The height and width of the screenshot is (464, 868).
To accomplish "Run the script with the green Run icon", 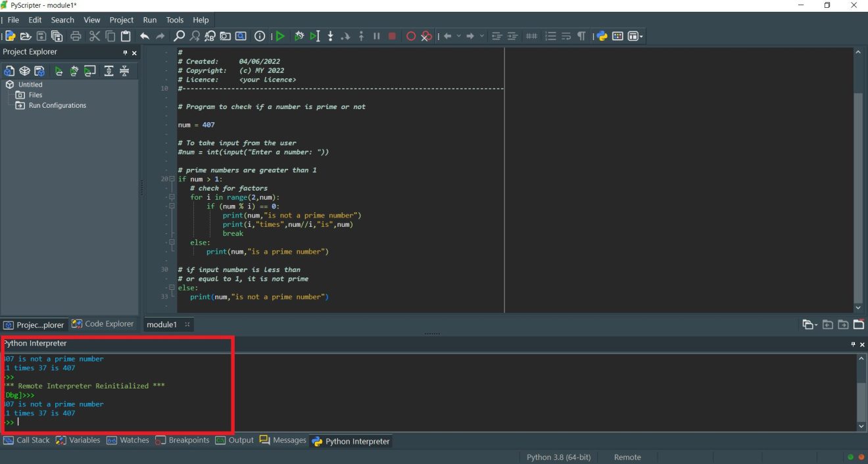I will (x=279, y=36).
